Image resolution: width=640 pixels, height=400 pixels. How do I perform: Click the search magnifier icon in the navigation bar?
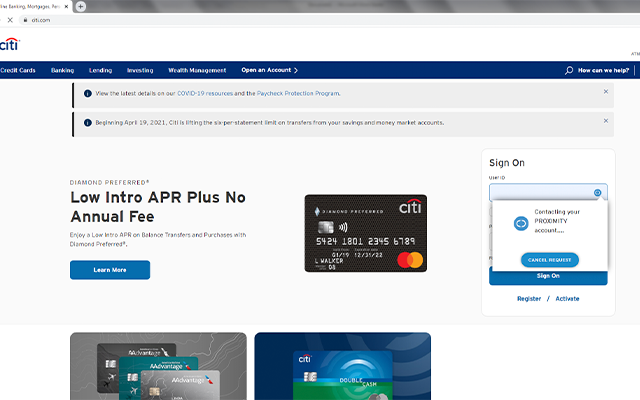[569, 70]
